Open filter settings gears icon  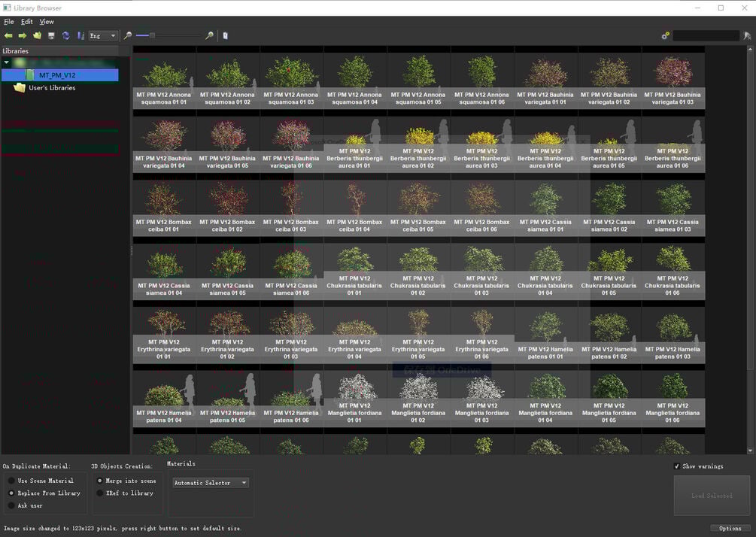pyautogui.click(x=666, y=35)
